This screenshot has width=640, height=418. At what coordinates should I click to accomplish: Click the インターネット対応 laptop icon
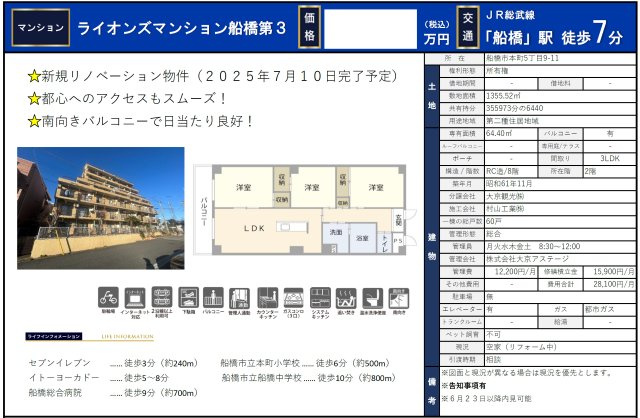click(x=135, y=298)
